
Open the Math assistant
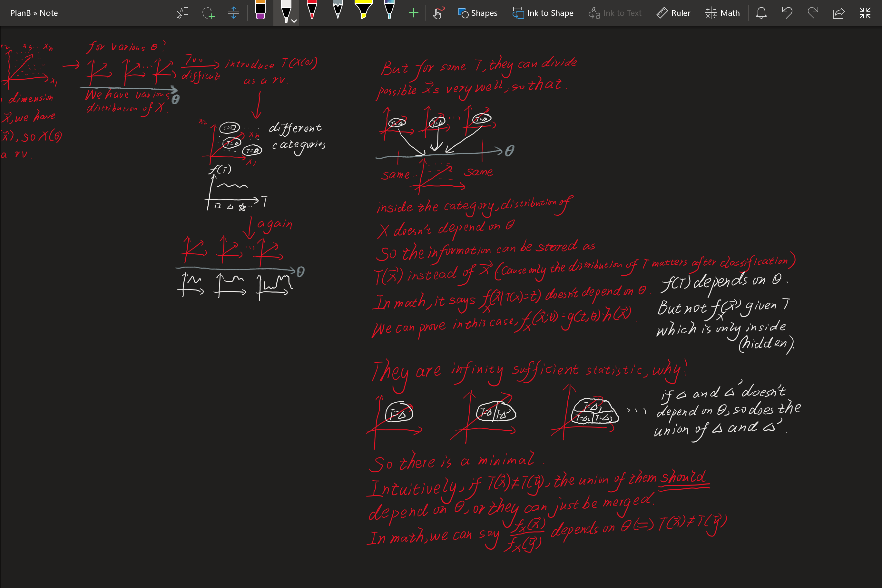(722, 13)
